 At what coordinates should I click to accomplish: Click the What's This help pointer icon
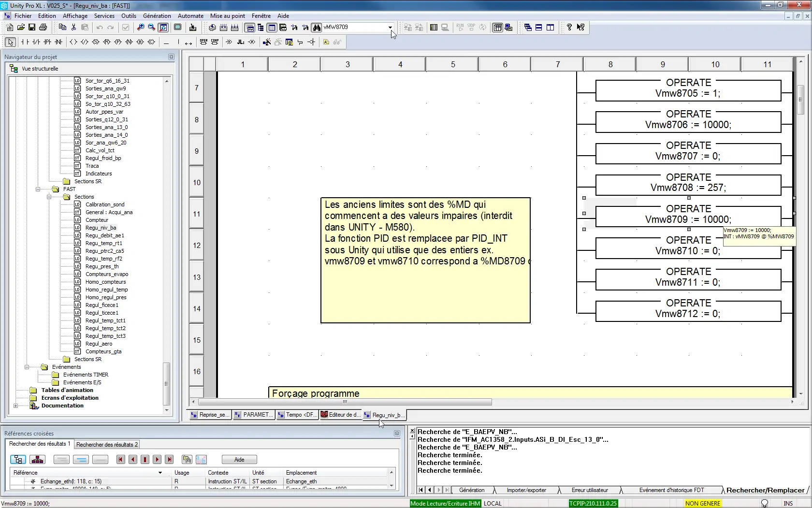click(580, 28)
